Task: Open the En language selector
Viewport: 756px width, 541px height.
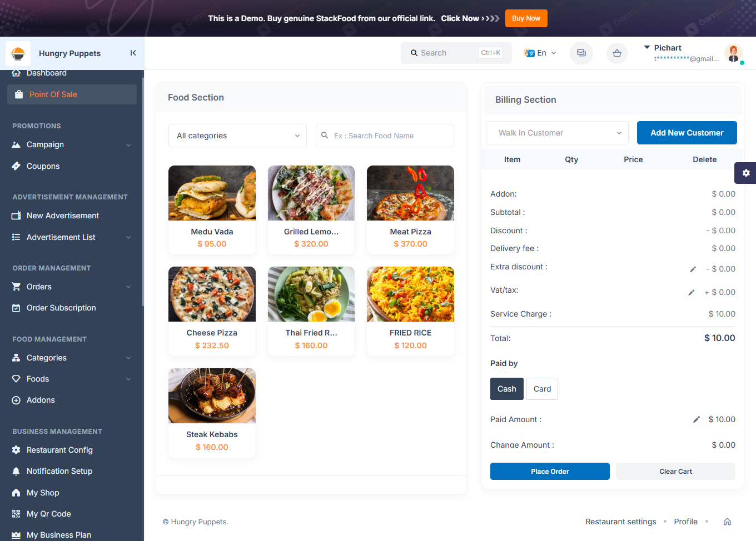Action: (x=540, y=53)
